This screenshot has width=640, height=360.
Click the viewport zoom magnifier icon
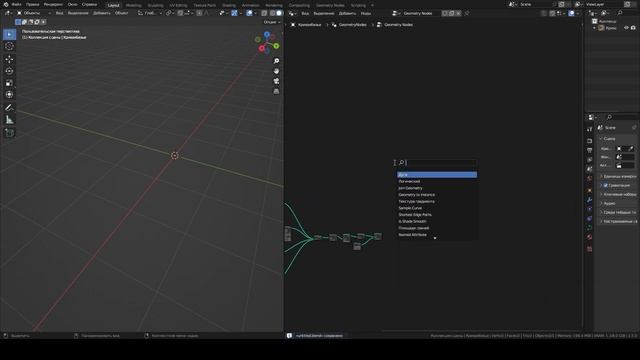276,61
